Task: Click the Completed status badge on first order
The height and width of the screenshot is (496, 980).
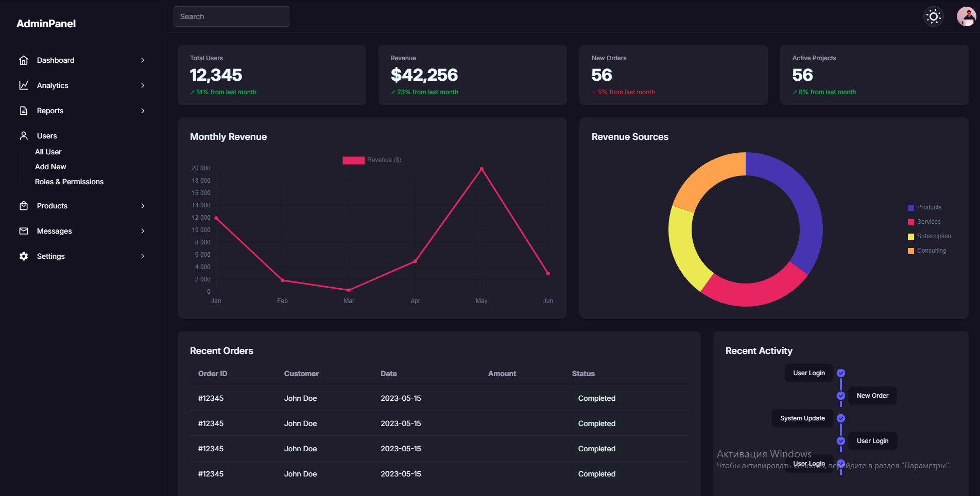Action: (x=596, y=398)
